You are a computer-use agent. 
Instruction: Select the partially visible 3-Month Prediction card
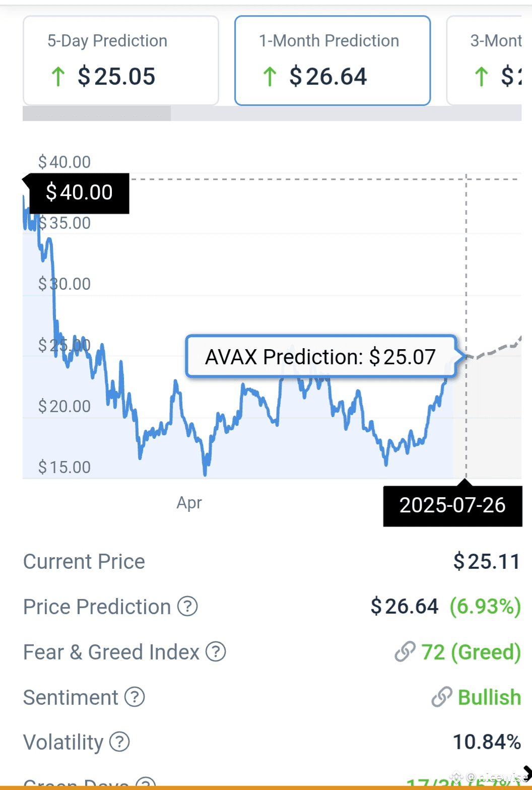[484, 60]
